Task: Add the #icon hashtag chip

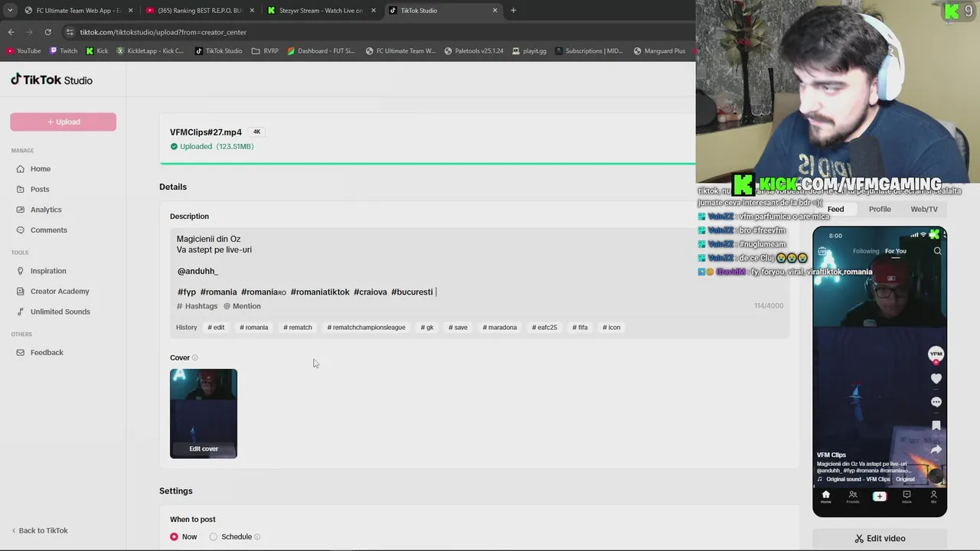Action: [611, 328]
